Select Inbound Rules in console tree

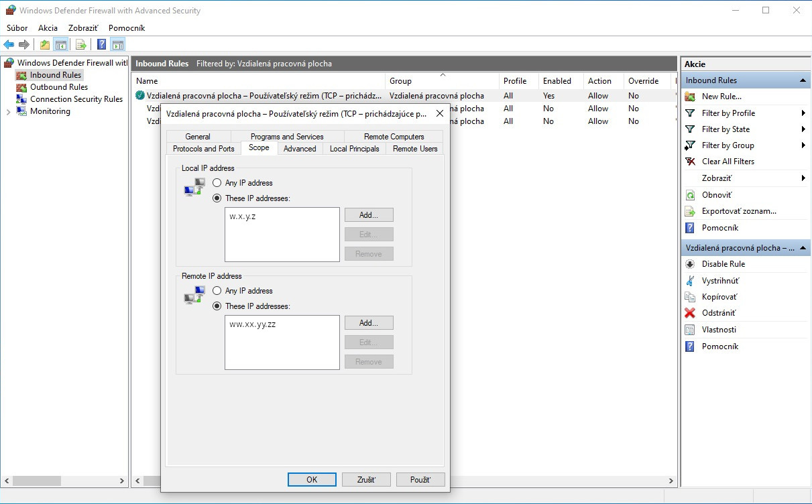click(x=56, y=75)
